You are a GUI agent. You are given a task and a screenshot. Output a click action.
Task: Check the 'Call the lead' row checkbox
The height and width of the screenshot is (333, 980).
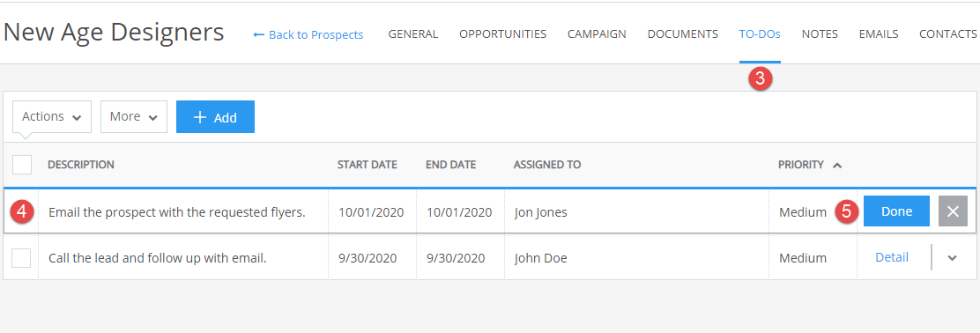point(21,257)
